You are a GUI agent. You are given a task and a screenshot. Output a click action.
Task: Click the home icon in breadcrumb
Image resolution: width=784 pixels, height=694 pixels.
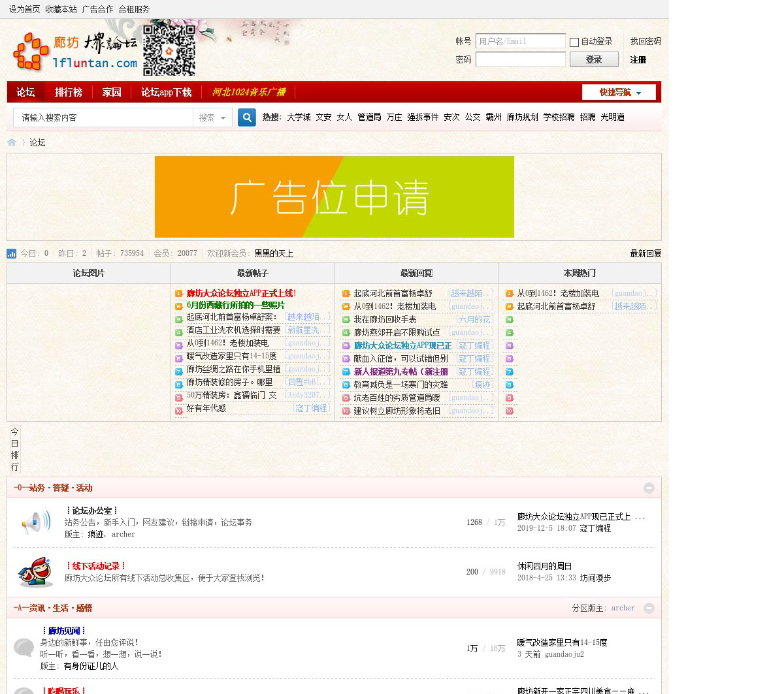(12, 142)
